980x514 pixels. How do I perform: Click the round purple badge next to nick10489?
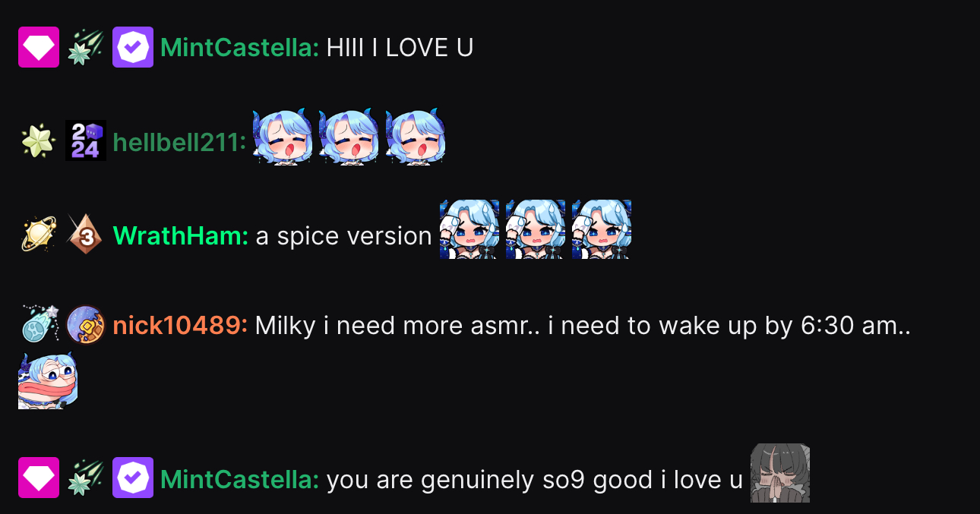click(x=86, y=325)
